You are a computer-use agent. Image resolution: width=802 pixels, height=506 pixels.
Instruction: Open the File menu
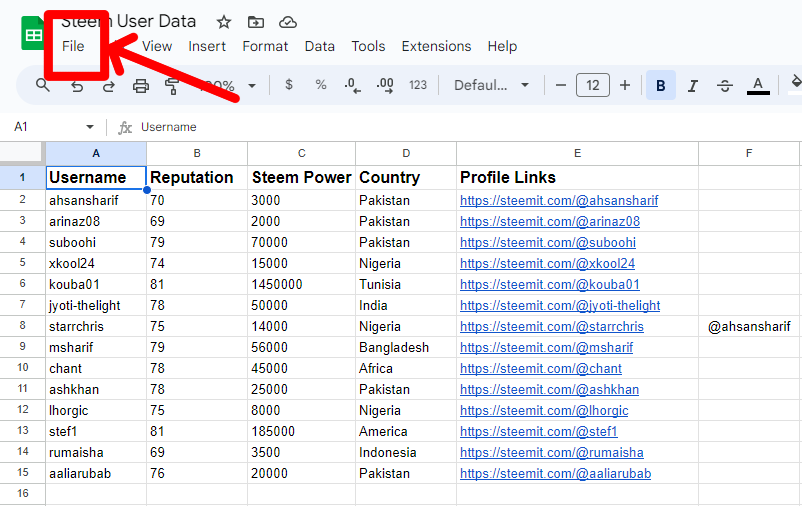(x=73, y=46)
